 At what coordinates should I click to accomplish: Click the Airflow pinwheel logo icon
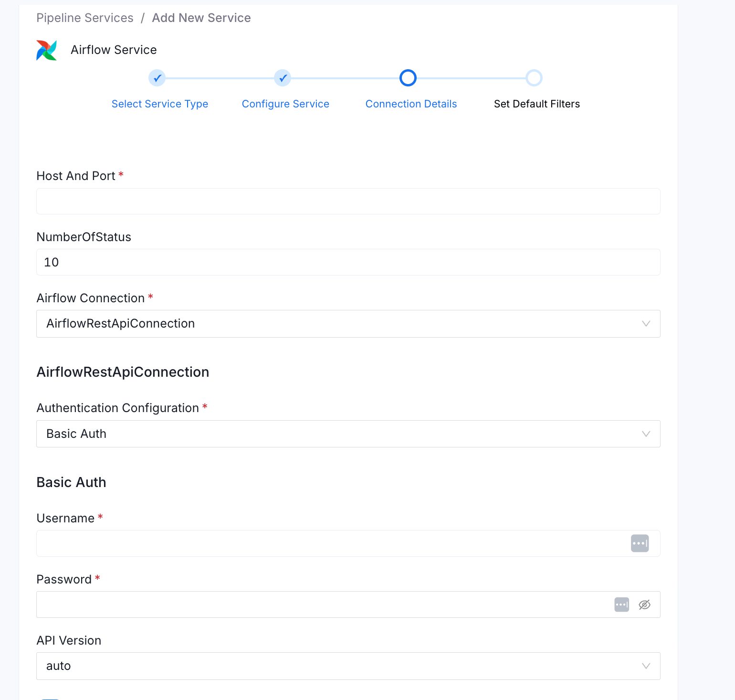click(47, 50)
